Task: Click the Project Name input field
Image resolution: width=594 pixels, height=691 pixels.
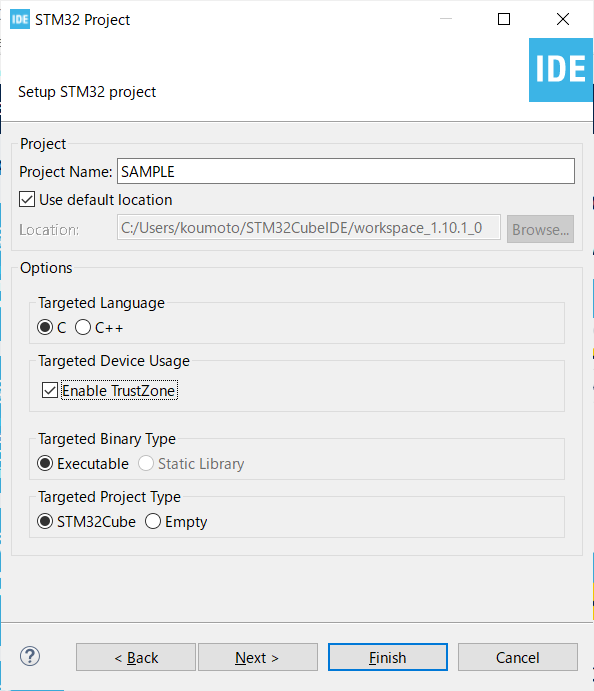Action: pyautogui.click(x=345, y=171)
